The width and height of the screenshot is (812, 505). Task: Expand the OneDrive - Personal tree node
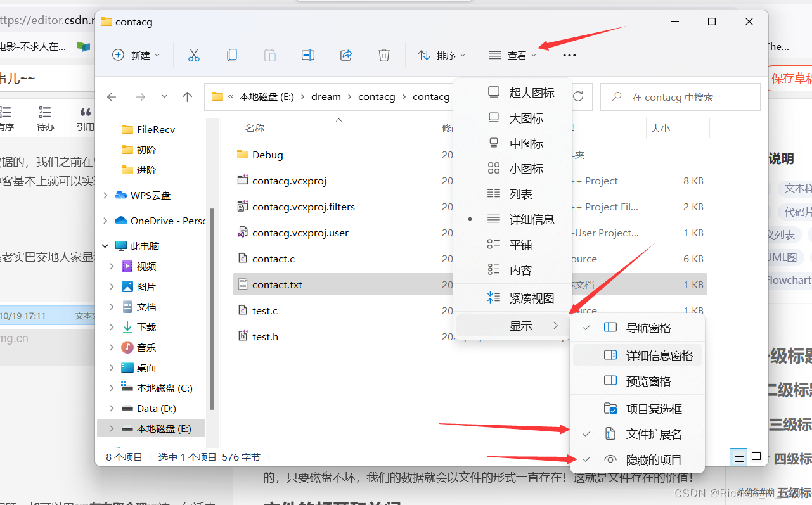pos(105,221)
